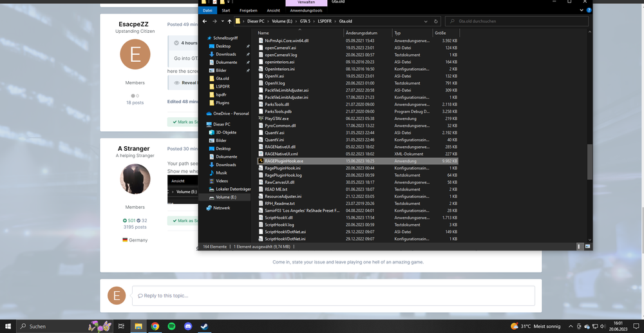
Task: Go up one folder level
Action: click(x=229, y=21)
